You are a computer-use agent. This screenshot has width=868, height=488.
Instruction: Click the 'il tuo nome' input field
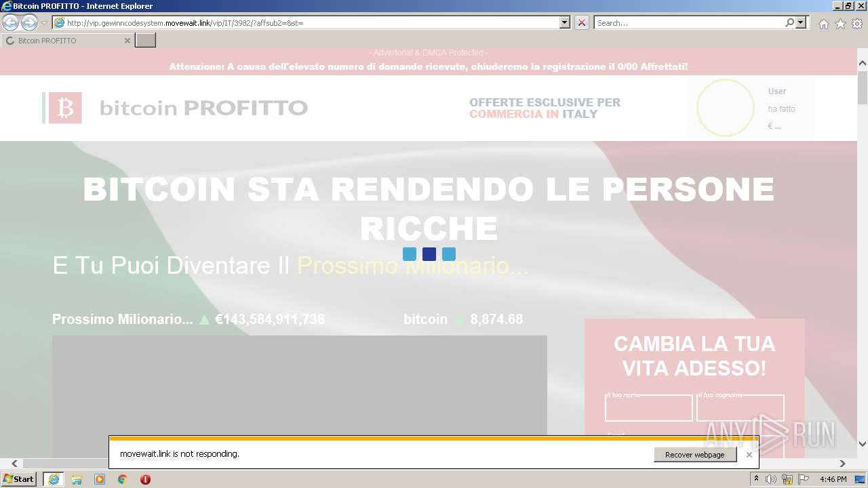pyautogui.click(x=648, y=408)
